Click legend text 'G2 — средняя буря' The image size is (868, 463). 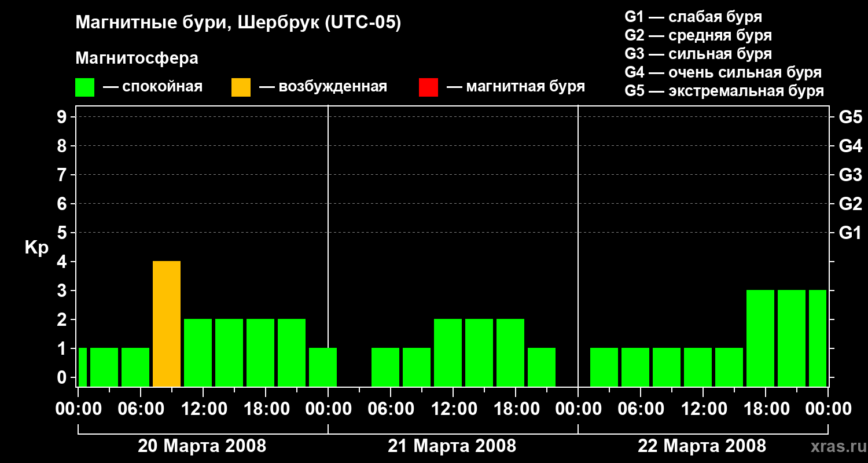(698, 35)
